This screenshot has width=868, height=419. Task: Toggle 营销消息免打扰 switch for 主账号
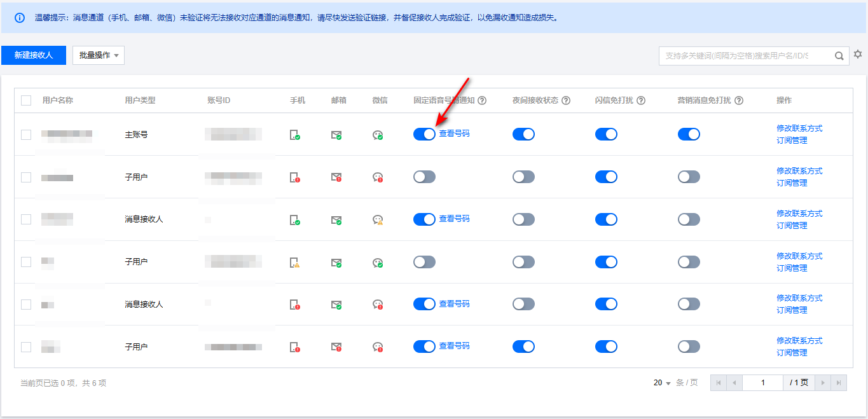[689, 134]
